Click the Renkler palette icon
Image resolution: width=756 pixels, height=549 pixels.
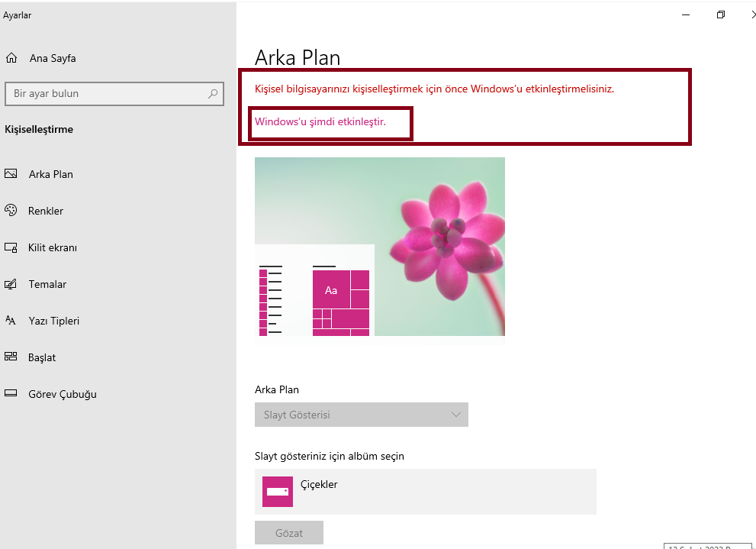11,210
